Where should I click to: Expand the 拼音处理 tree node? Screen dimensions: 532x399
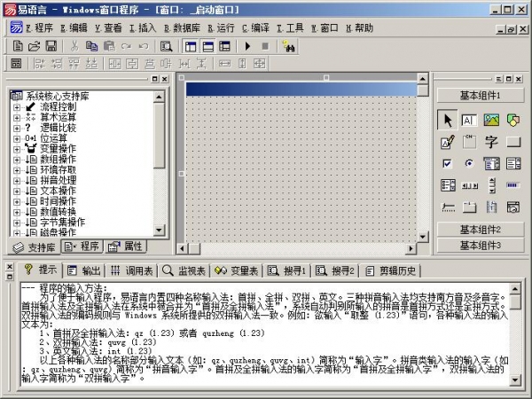point(17,181)
